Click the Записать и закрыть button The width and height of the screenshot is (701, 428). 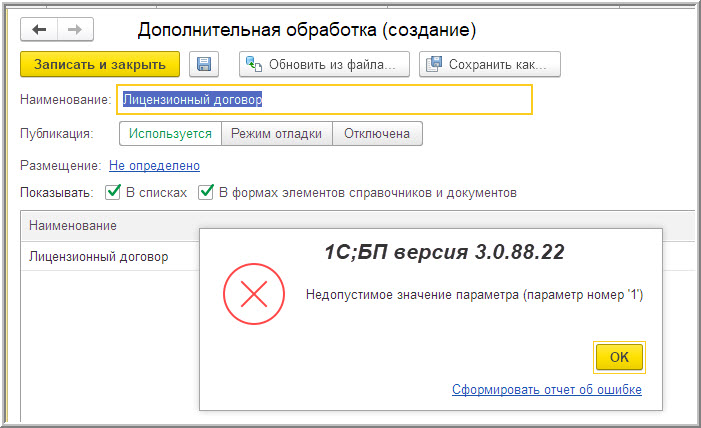coord(100,64)
